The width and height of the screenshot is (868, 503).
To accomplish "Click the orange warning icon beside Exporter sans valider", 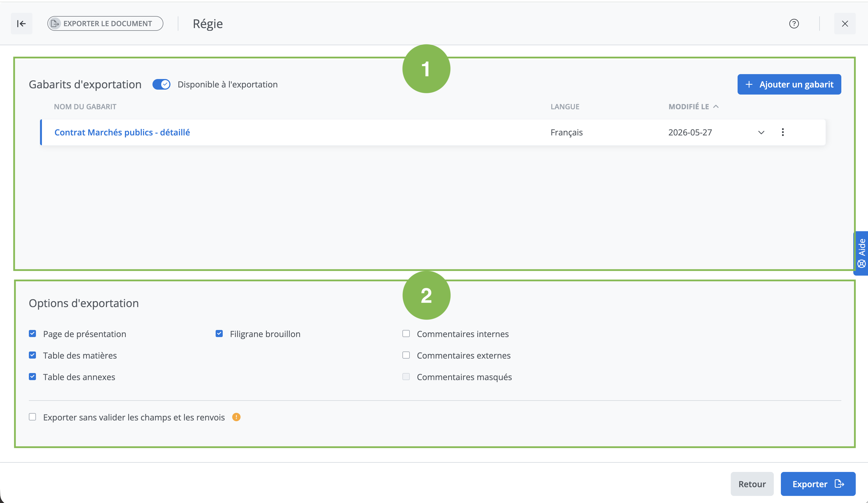I will pos(236,417).
